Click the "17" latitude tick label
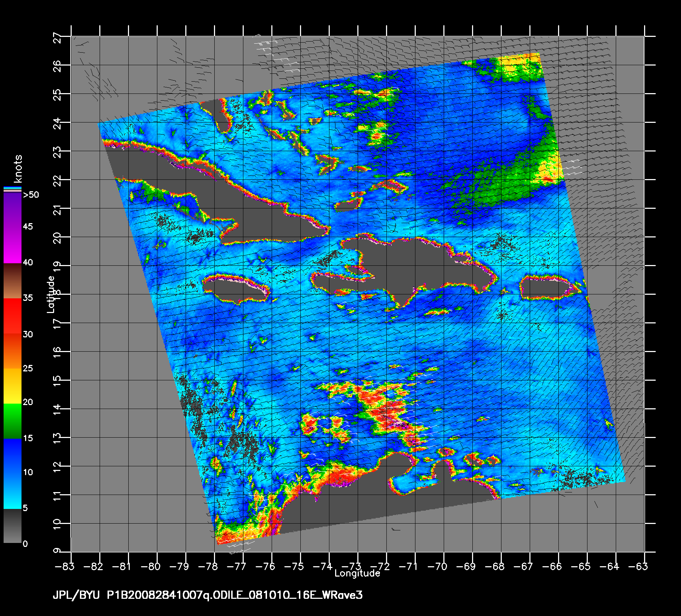This screenshot has width=681, height=616. pos(58,324)
